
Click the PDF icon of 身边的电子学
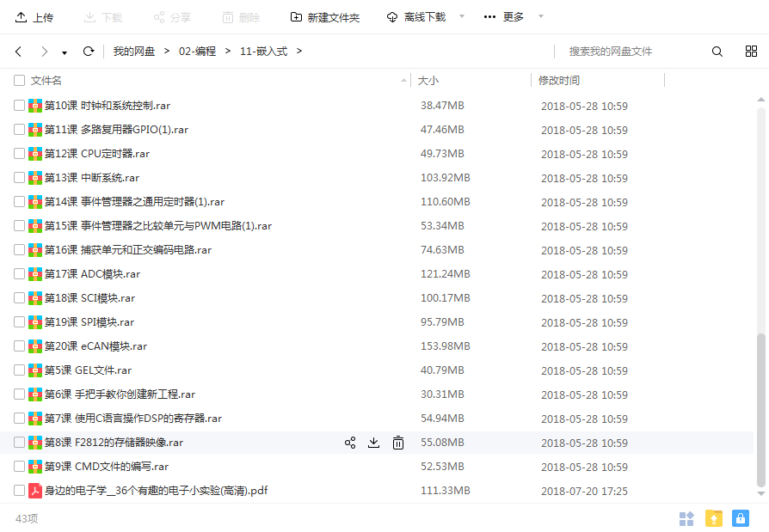coord(34,491)
